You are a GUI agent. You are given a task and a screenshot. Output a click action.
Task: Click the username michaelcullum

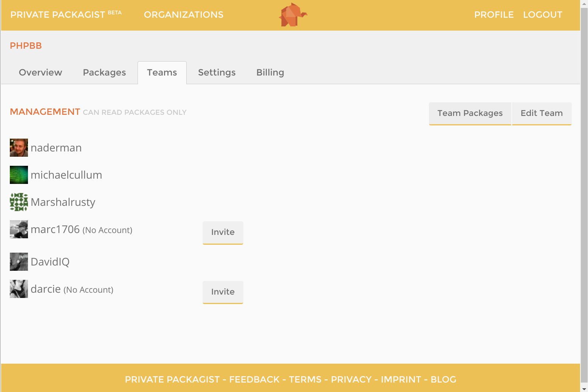coord(67,175)
